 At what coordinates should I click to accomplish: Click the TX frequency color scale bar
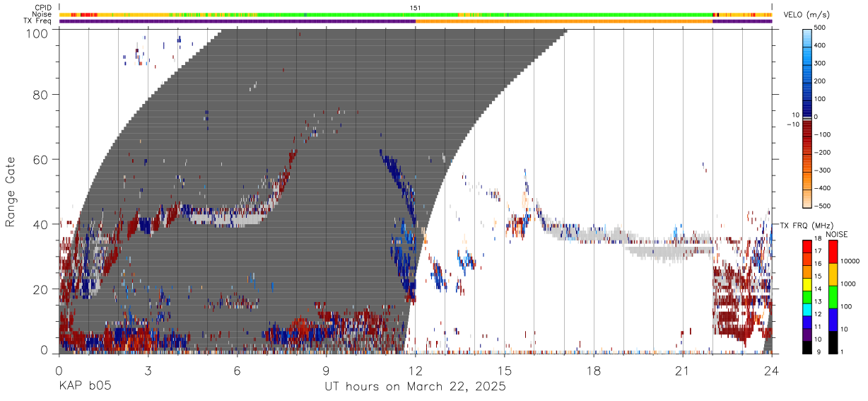point(807,297)
